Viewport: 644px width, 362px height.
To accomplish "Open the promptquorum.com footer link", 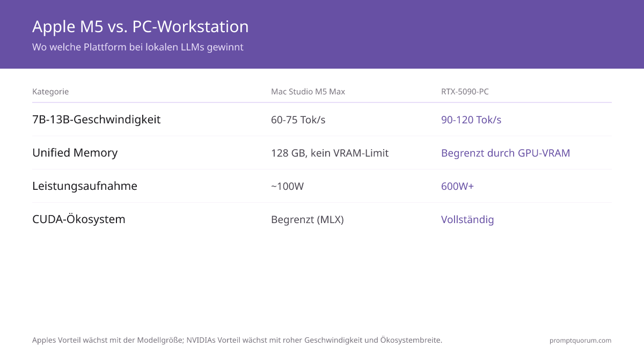I will pyautogui.click(x=580, y=341).
